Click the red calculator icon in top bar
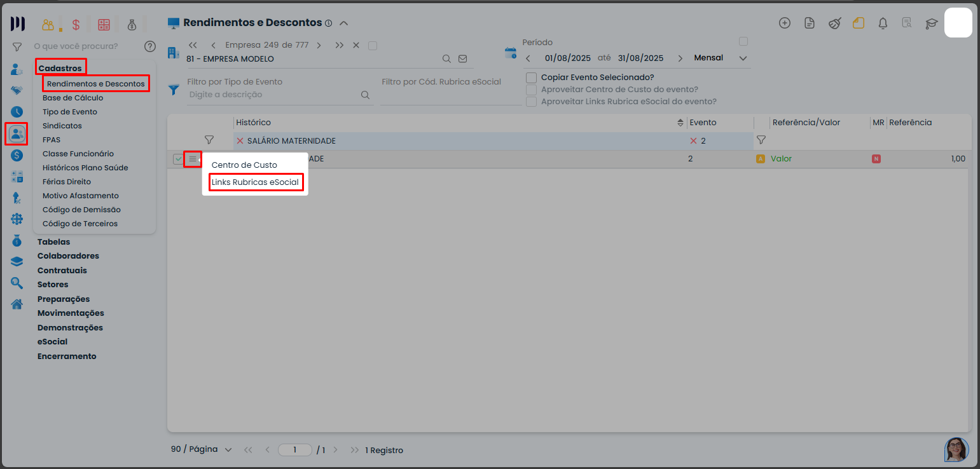The image size is (980, 469). click(104, 25)
